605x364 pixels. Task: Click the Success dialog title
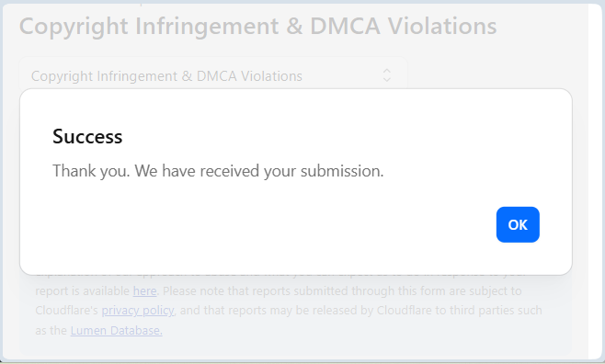(x=87, y=136)
